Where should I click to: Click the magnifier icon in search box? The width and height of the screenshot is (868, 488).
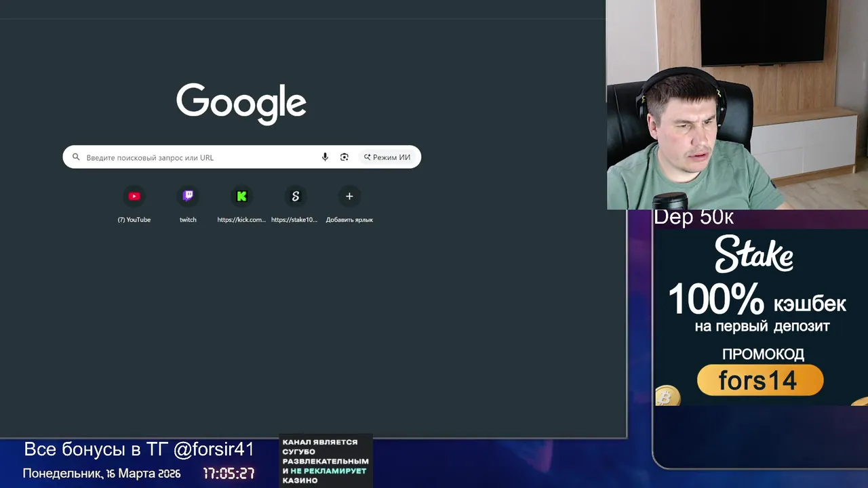coord(76,157)
